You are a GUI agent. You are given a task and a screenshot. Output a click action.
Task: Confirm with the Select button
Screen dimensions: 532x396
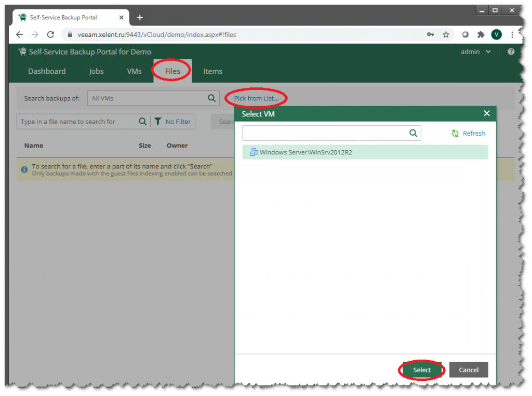pyautogui.click(x=422, y=370)
